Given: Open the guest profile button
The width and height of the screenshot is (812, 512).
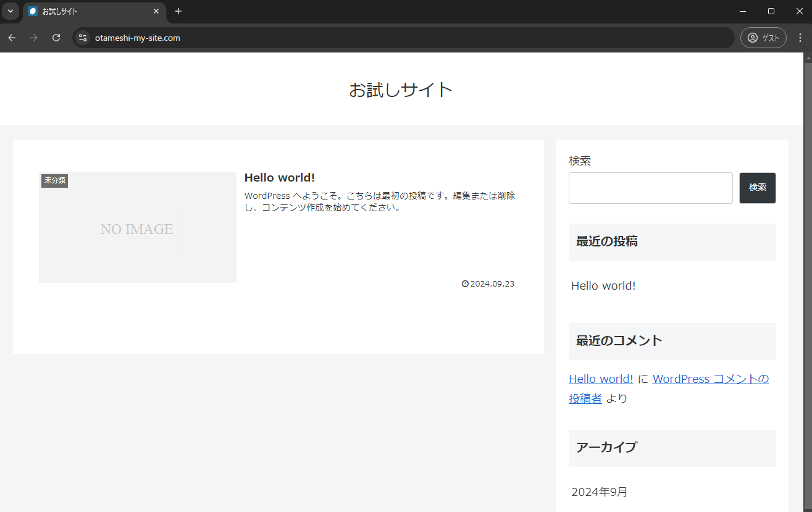Looking at the screenshot, I should (x=763, y=38).
